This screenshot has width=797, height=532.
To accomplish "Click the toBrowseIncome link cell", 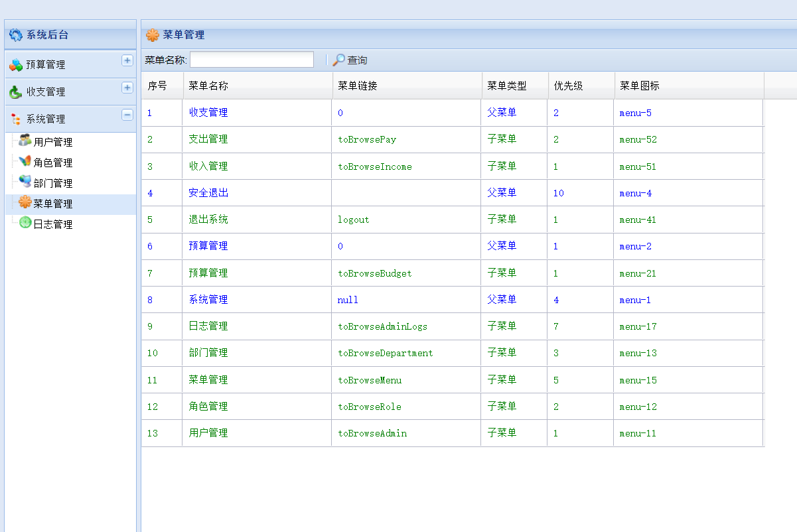I will [406, 166].
